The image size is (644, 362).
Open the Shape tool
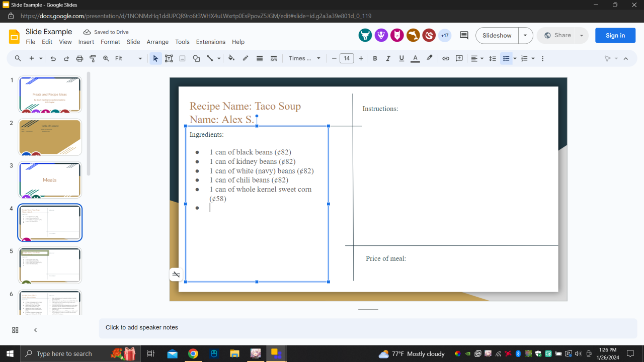(x=196, y=58)
